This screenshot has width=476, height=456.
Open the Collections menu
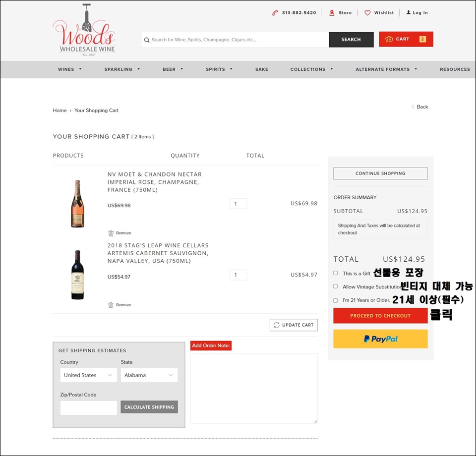pyautogui.click(x=308, y=69)
